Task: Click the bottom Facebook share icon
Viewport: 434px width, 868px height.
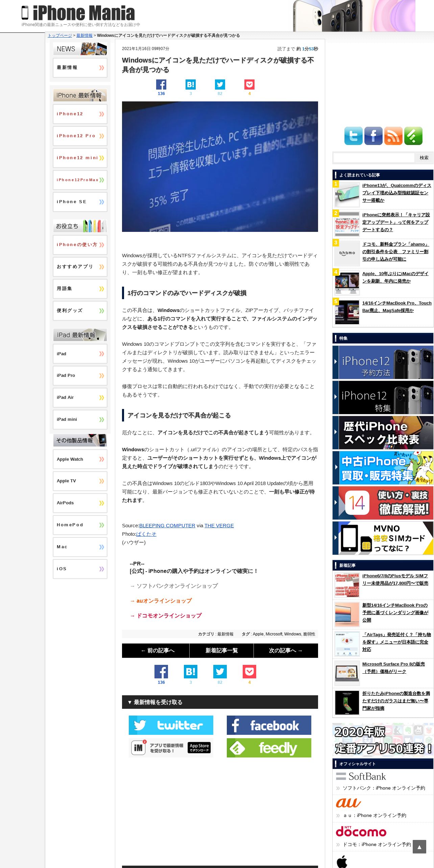Action: [161, 672]
